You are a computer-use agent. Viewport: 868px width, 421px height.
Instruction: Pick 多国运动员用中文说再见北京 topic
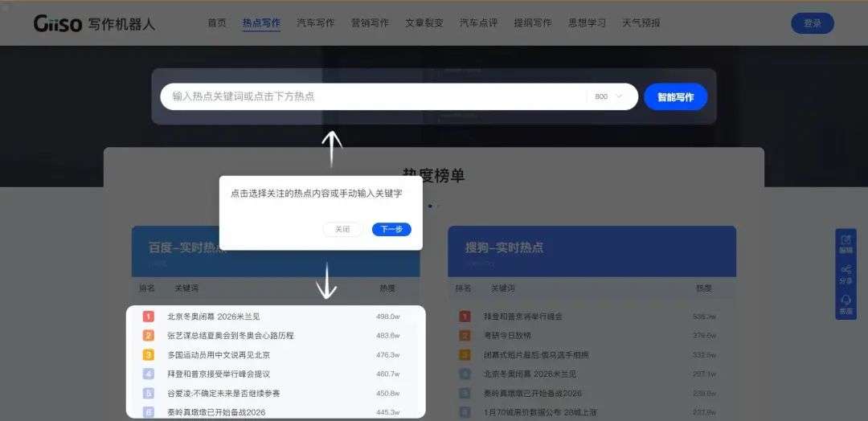[x=219, y=354]
